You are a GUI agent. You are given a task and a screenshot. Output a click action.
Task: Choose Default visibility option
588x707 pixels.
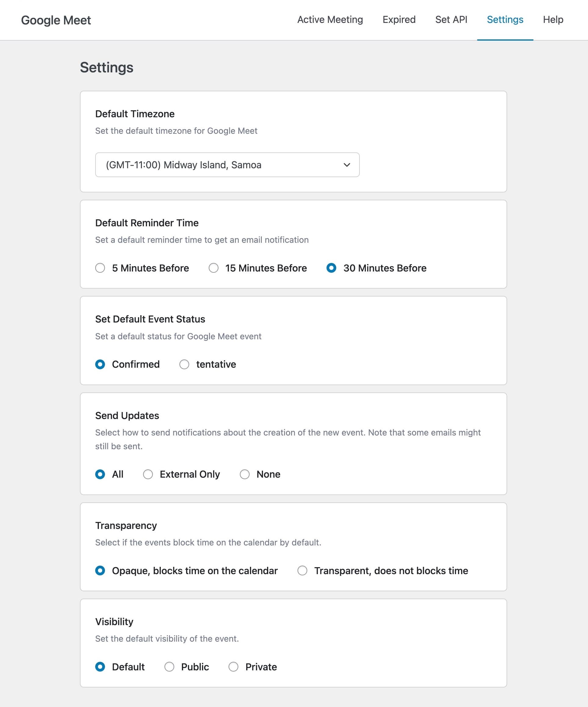100,667
